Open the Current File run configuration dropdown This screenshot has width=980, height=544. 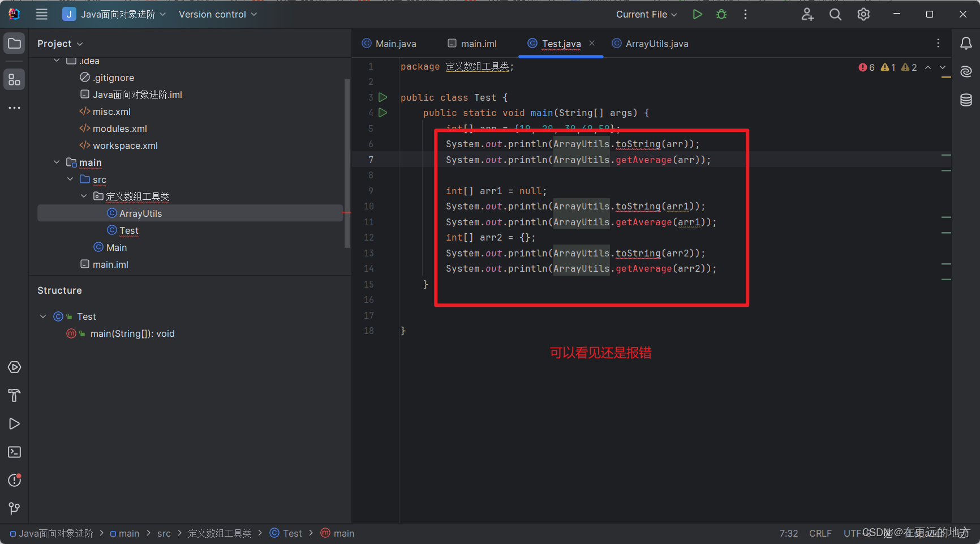pos(645,14)
